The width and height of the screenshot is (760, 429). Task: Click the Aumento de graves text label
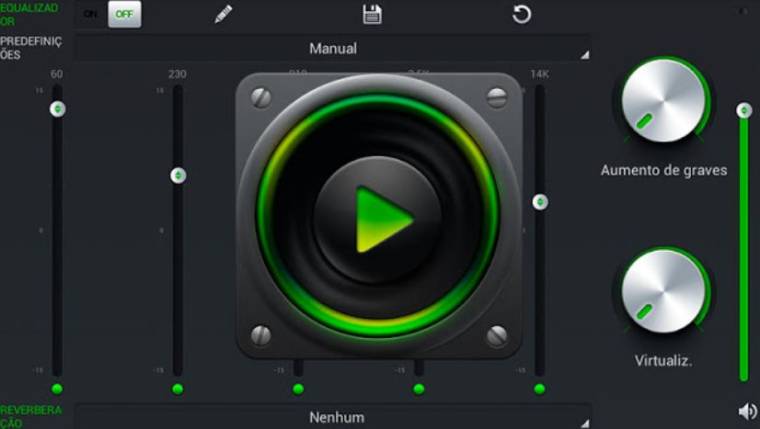click(664, 171)
